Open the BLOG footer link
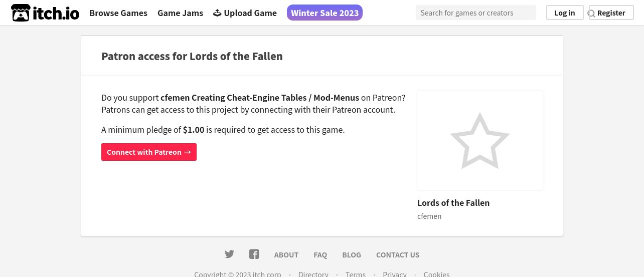Viewport: 644px width, 277px height. click(x=352, y=255)
